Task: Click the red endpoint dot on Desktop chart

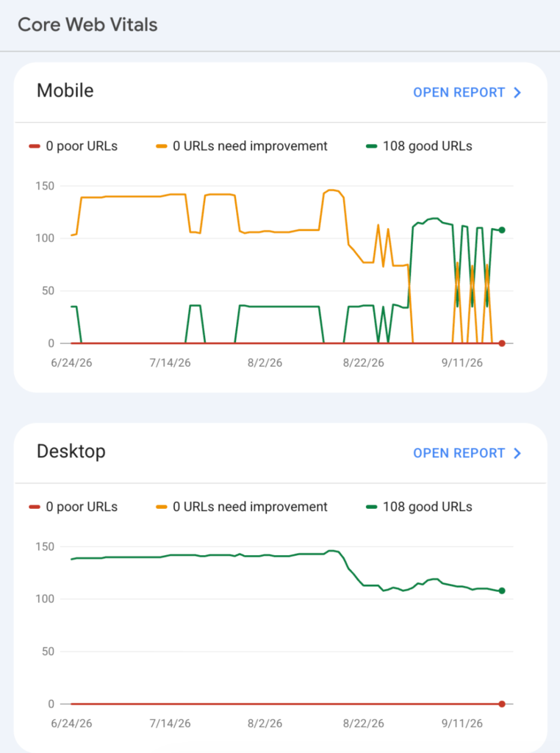Action: click(502, 704)
